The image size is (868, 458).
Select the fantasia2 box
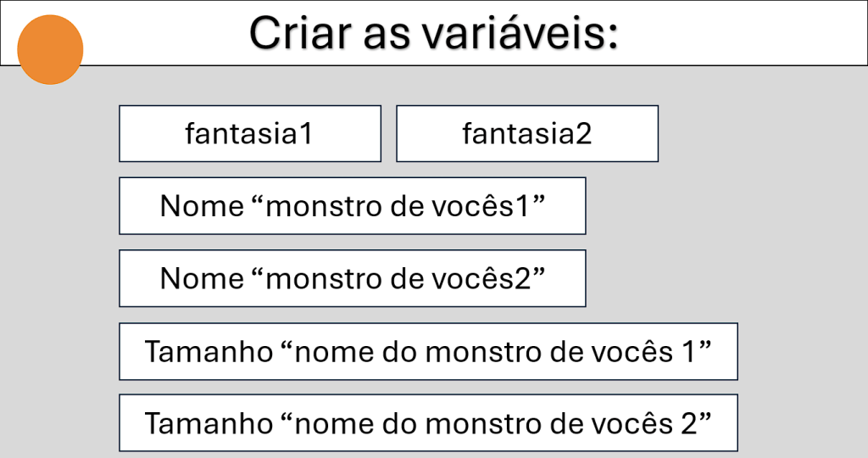[x=527, y=133]
